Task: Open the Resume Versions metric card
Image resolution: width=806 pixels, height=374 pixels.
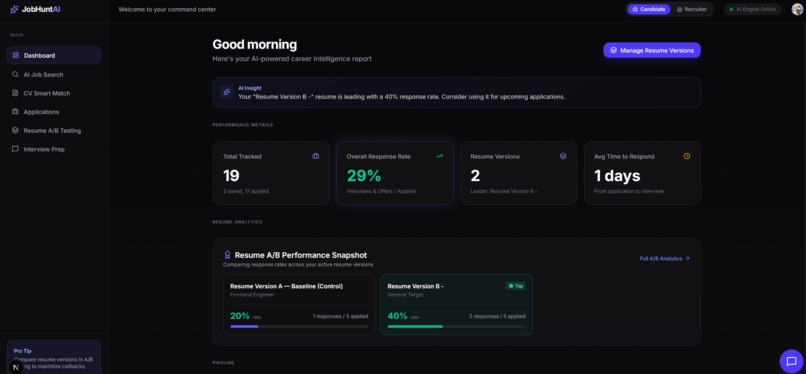Action: [519, 173]
